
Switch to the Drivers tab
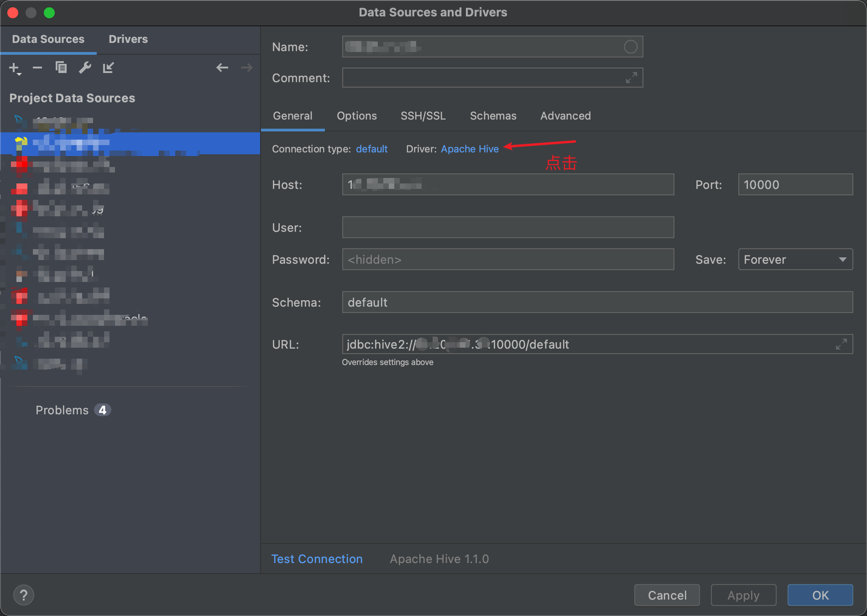click(x=128, y=39)
